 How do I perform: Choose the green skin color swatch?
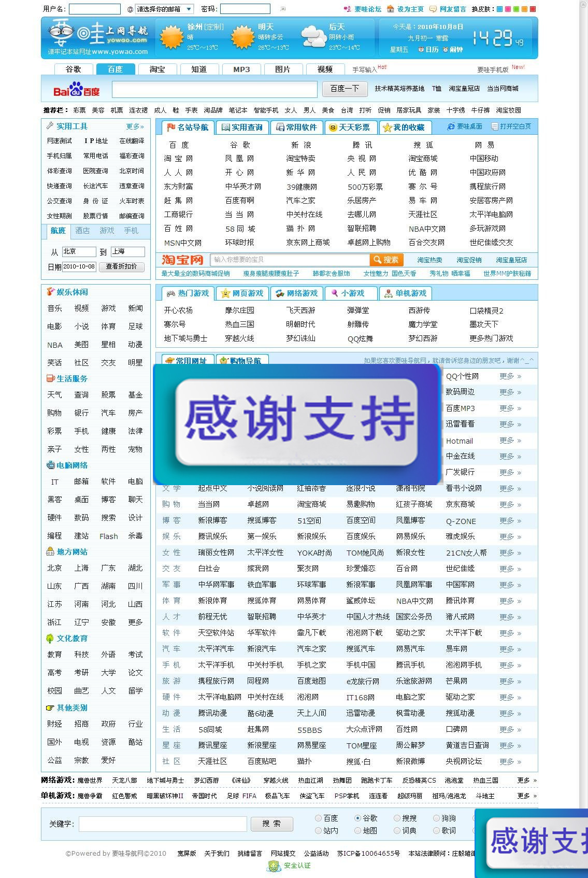pyautogui.click(x=516, y=9)
